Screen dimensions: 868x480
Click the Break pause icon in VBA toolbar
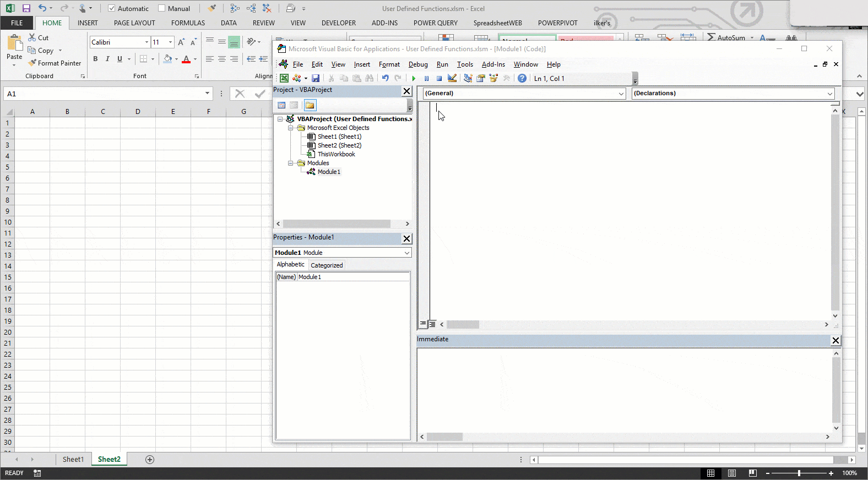point(426,78)
